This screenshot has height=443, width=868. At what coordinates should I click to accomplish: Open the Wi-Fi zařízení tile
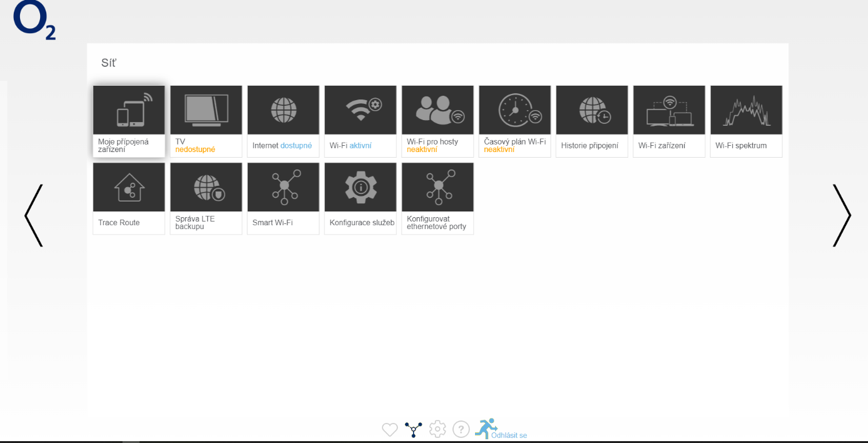(669, 121)
